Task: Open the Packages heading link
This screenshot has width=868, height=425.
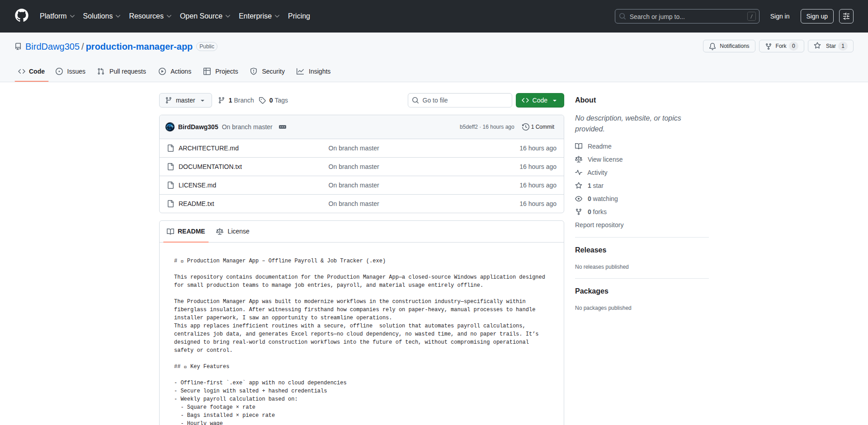Action: pos(591,291)
